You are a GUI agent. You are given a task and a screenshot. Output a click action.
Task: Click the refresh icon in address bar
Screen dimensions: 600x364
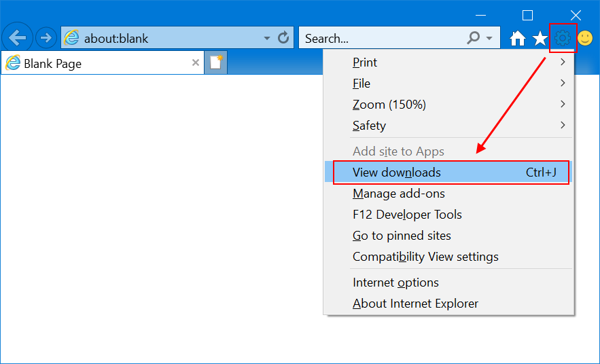(x=283, y=37)
